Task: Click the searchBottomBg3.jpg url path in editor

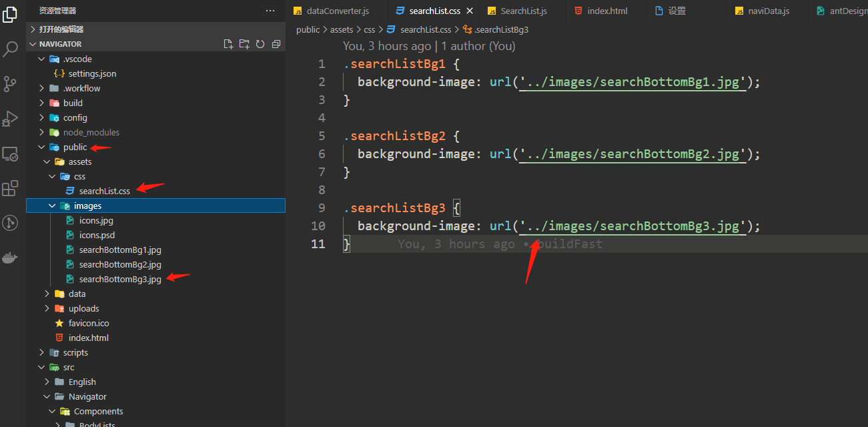Action: tap(633, 226)
